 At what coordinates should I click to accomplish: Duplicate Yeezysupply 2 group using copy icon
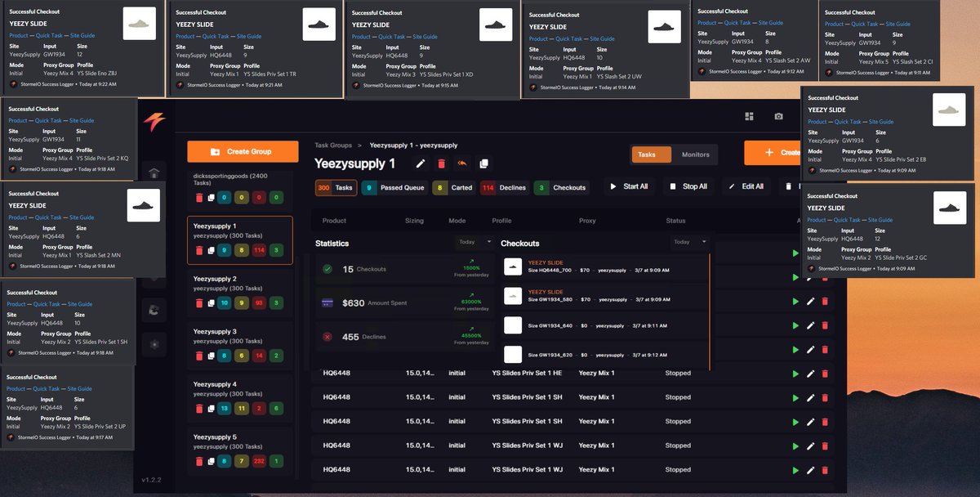pyautogui.click(x=211, y=303)
